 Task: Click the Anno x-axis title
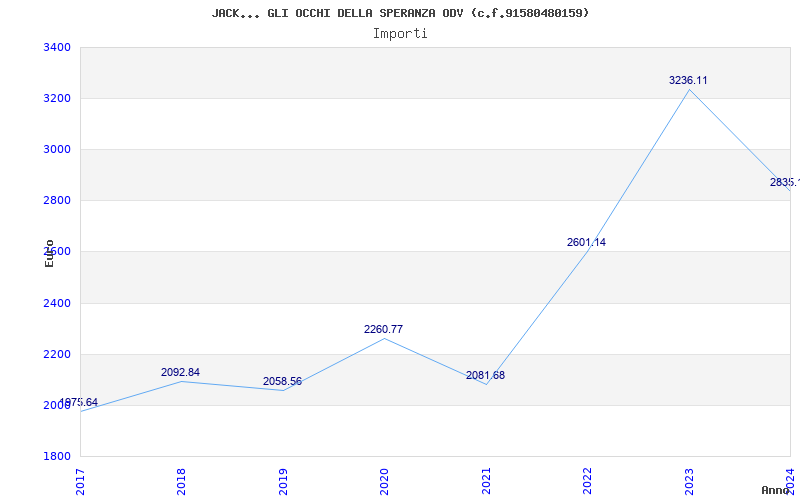pos(776,490)
